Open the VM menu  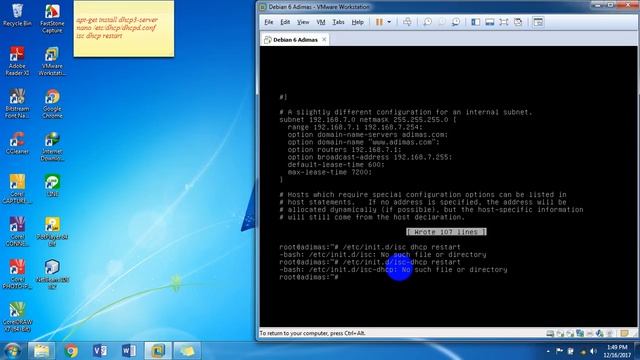point(321,22)
